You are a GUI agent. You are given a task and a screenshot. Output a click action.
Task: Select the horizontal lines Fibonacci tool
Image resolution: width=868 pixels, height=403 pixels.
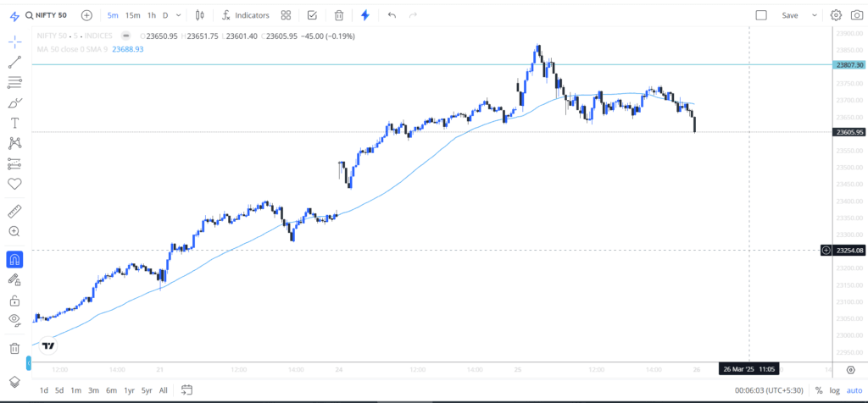[15, 83]
